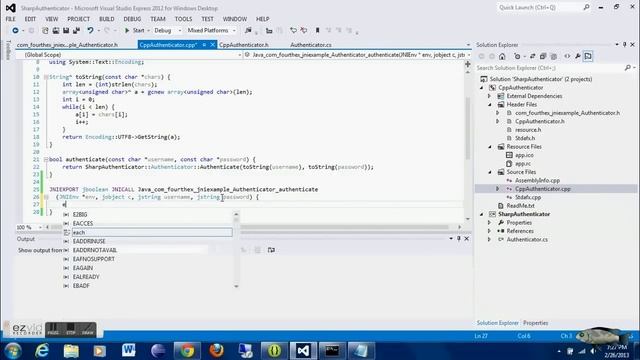Expand the References node
The height and width of the screenshot is (360, 640).
point(490,231)
